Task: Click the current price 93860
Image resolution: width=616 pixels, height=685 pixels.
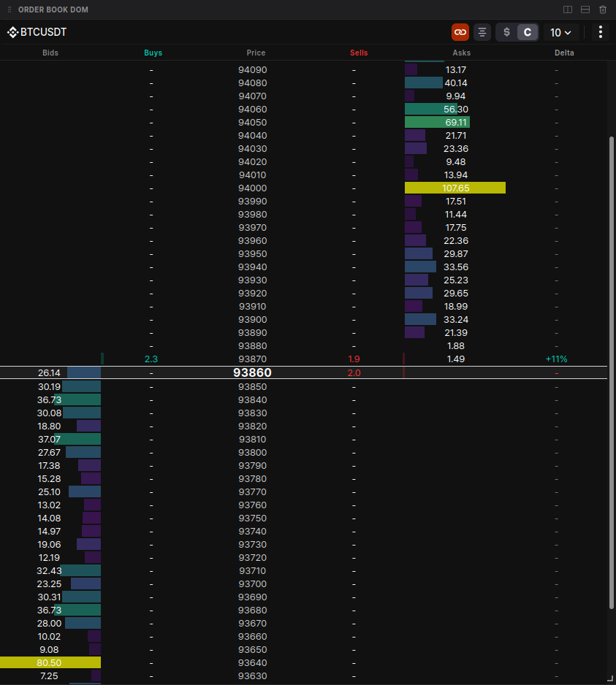Action: [252, 372]
